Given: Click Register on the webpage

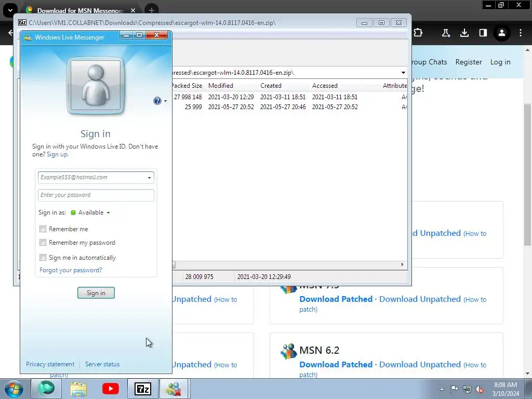Looking at the screenshot, I should [469, 62].
